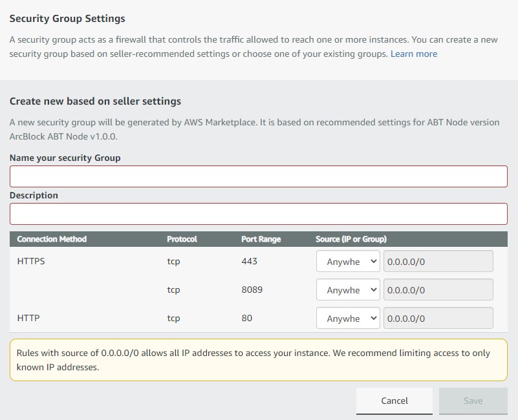Expand the Source dropdown for HTTP port 80
The height and width of the screenshot is (420, 518).
point(347,319)
